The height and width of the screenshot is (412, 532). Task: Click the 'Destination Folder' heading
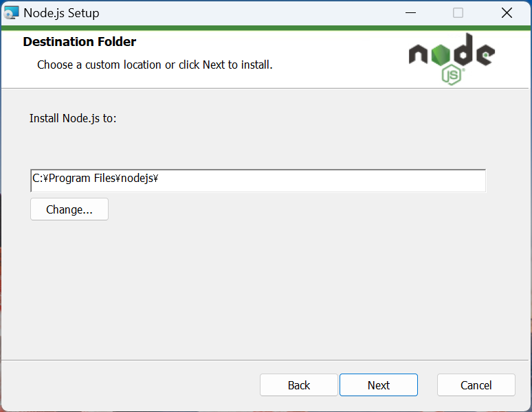click(x=80, y=42)
